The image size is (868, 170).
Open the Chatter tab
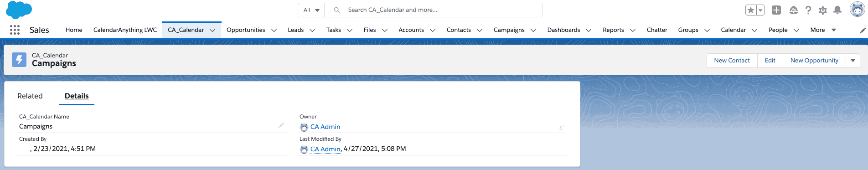click(x=657, y=30)
